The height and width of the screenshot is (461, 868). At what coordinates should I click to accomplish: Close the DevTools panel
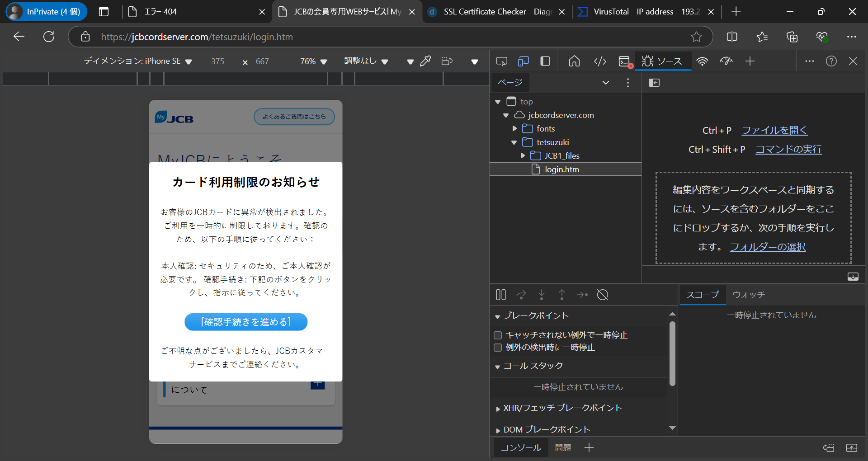(853, 61)
